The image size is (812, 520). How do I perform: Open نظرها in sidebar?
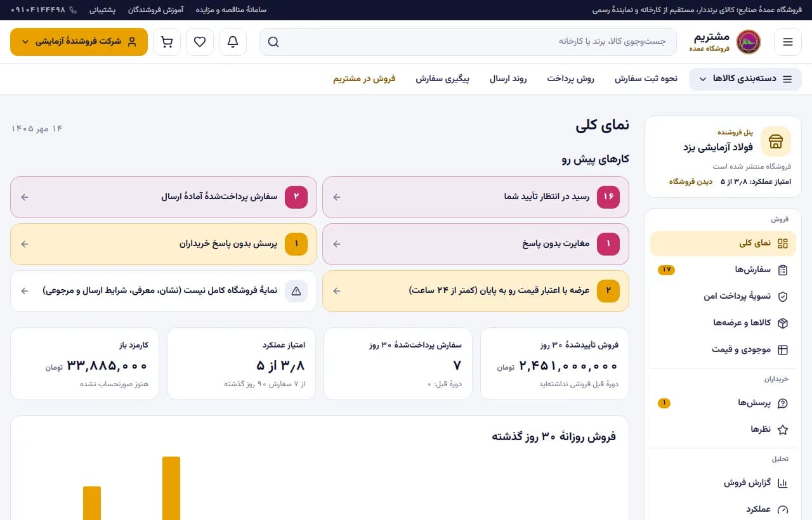tap(723, 430)
